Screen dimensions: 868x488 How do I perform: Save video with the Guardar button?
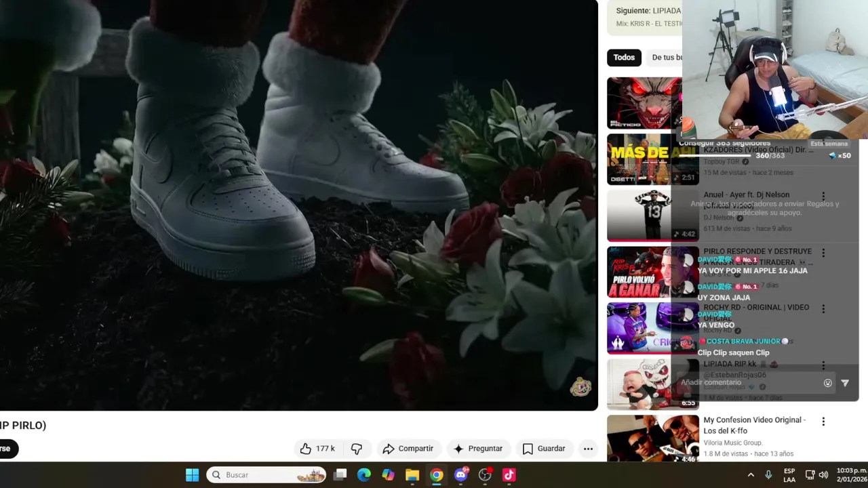(544, 449)
